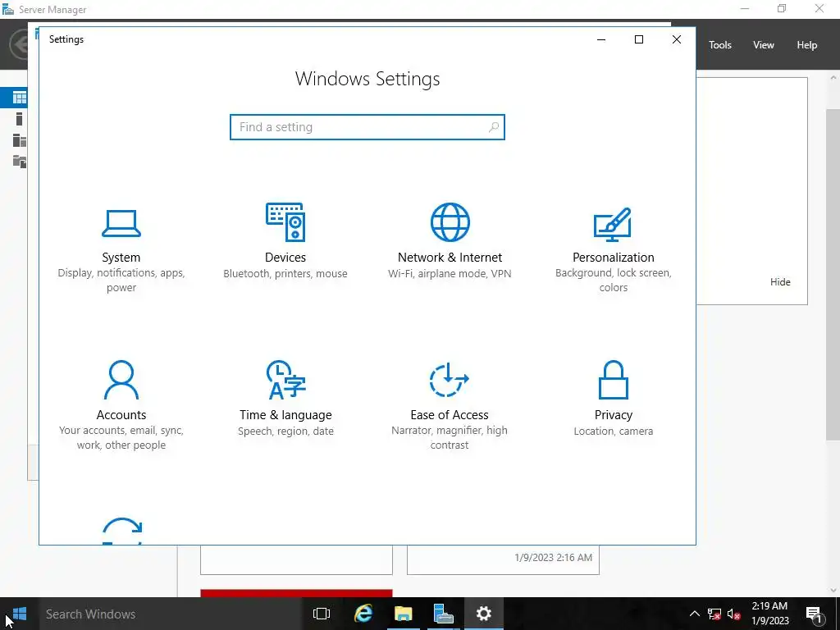
Task: Open File and Storage Services sidebar icon
Action: [x=20, y=162]
